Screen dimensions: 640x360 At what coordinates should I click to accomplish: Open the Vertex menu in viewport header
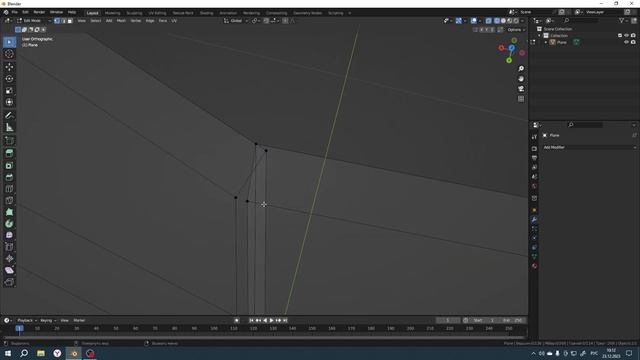(136, 20)
